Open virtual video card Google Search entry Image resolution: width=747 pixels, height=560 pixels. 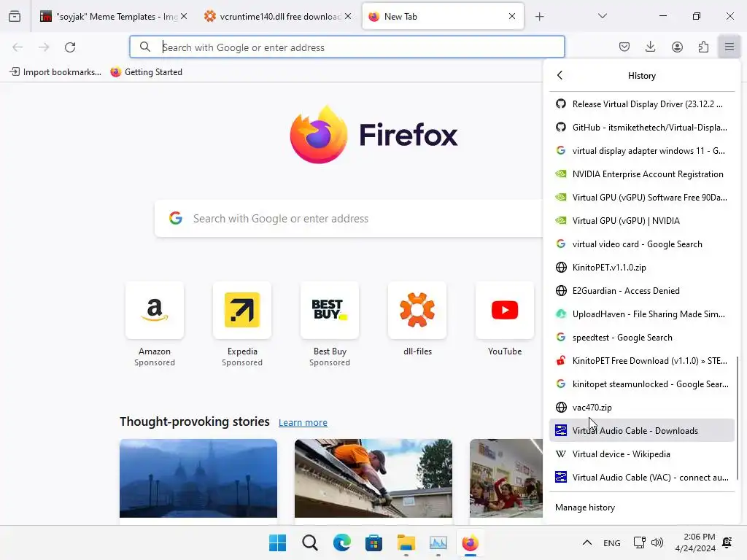642,244
